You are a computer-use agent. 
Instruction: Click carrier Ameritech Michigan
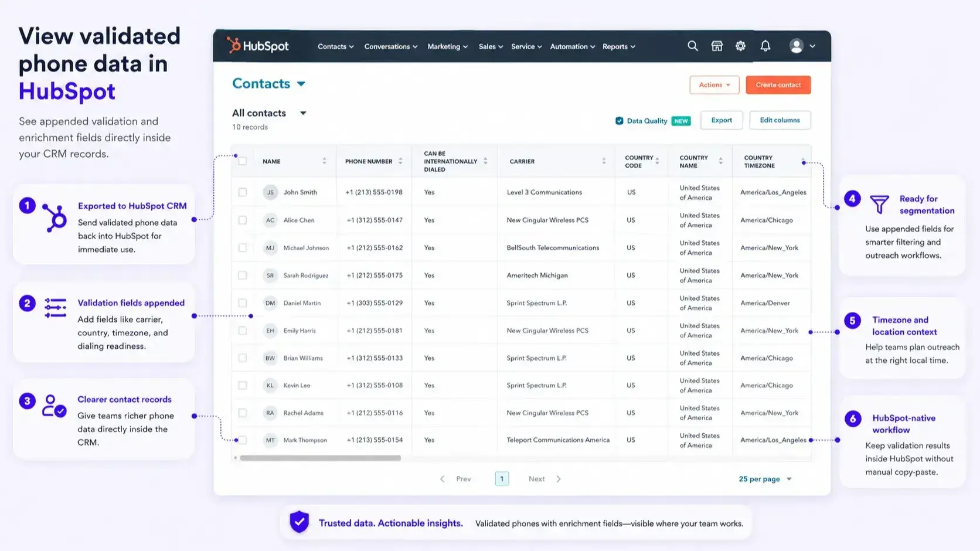(537, 275)
